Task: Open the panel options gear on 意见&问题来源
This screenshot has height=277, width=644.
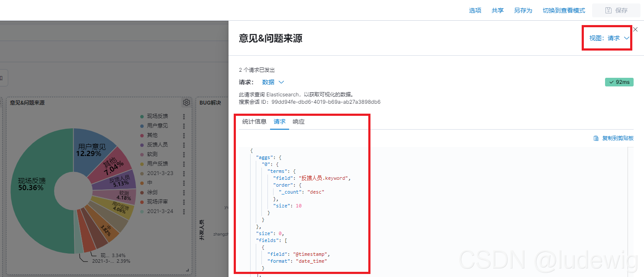Action: pyautogui.click(x=186, y=102)
